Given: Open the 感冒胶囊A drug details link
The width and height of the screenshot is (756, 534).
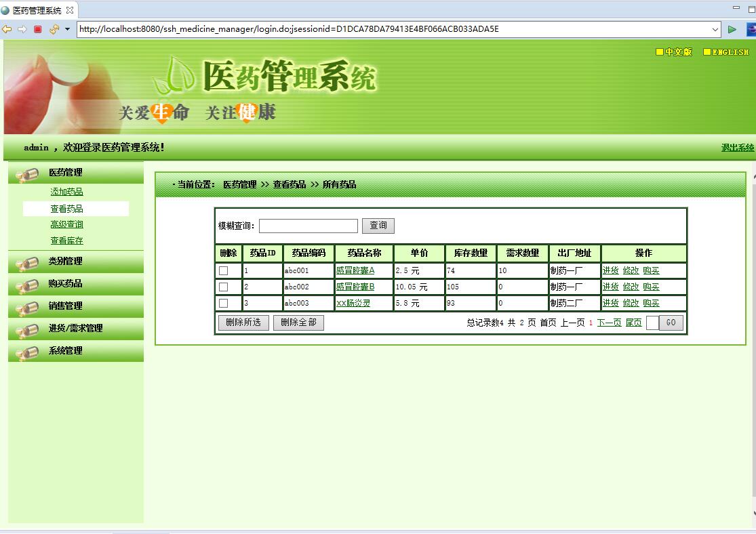Looking at the screenshot, I should pyautogui.click(x=355, y=270).
